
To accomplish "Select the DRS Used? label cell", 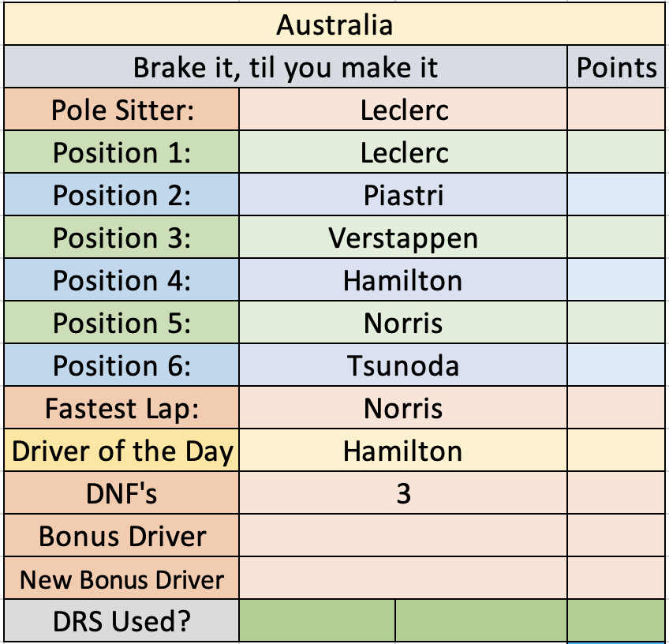I will 121,620.
